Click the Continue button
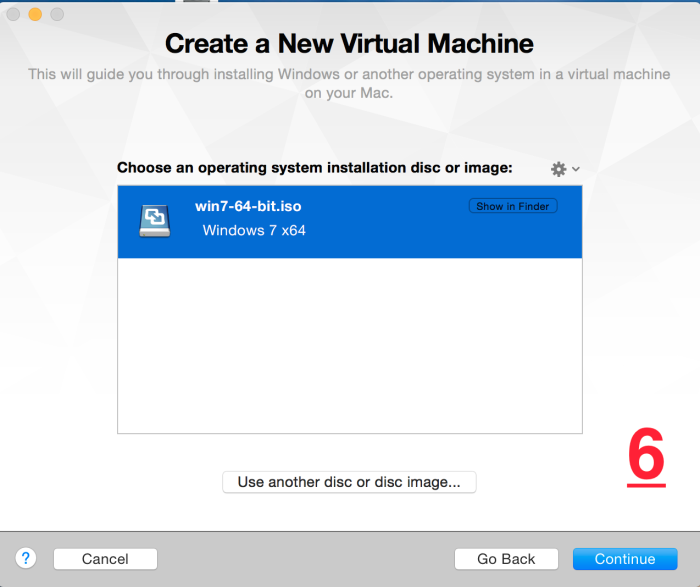Image resolution: width=700 pixels, height=587 pixels. click(625, 559)
